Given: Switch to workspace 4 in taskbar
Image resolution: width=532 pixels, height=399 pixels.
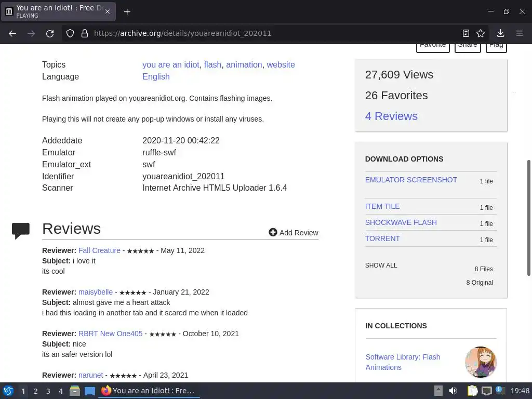Looking at the screenshot, I should click(x=61, y=391).
